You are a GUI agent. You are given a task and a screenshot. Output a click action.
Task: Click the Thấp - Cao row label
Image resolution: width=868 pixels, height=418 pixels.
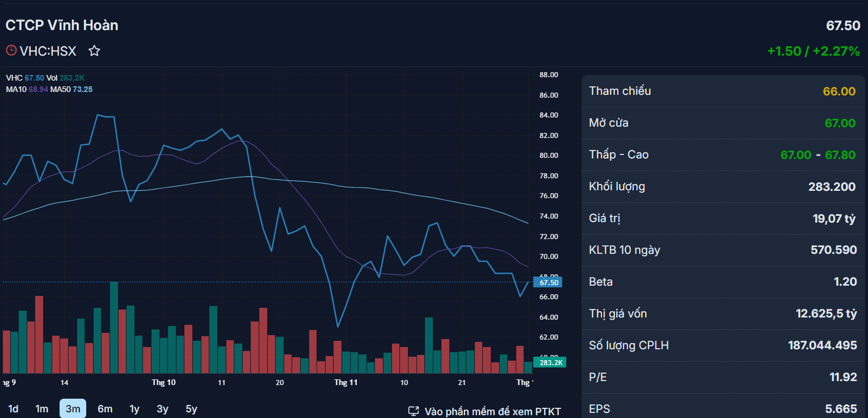[x=619, y=154]
